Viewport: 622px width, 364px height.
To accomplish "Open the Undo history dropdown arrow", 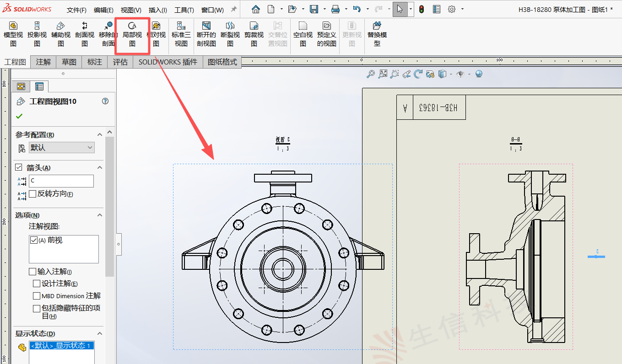I will [x=367, y=9].
